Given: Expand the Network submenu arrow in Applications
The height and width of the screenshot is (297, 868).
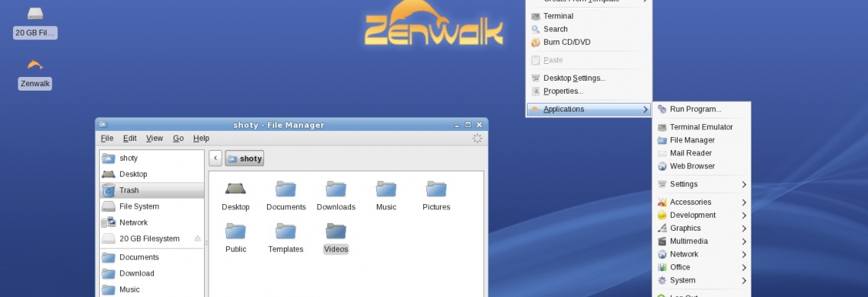Looking at the screenshot, I should (x=745, y=254).
